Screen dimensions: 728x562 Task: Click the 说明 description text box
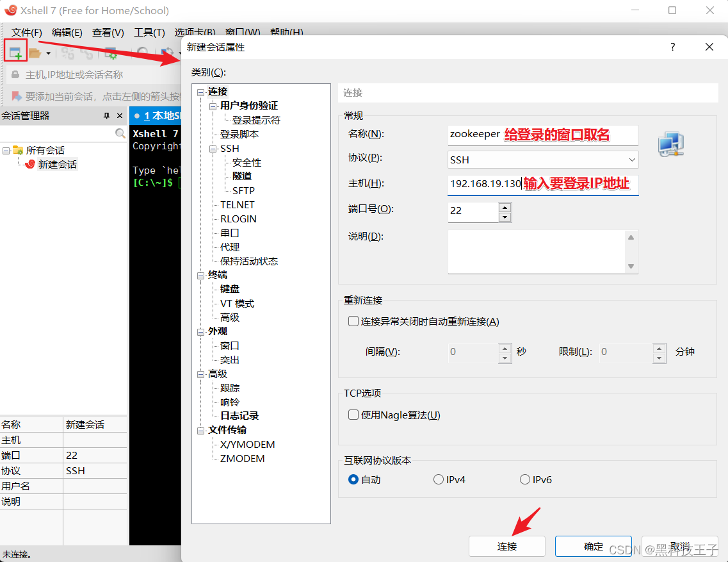537,251
